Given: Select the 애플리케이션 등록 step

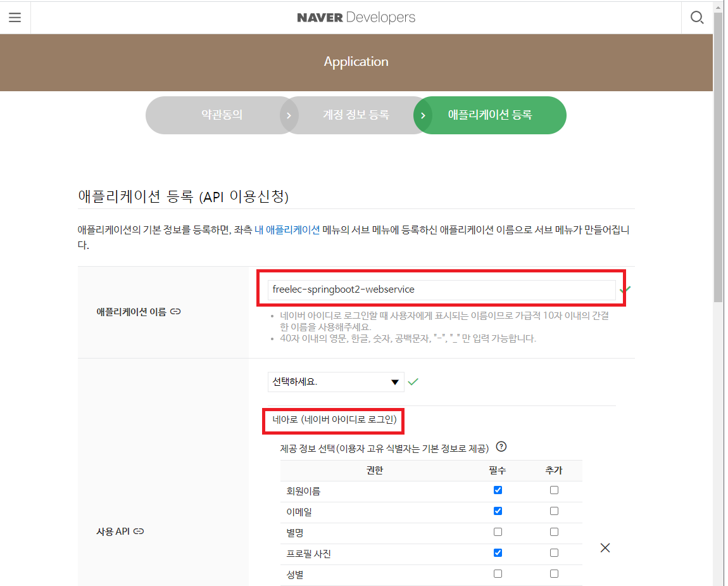Looking at the screenshot, I should (x=490, y=115).
